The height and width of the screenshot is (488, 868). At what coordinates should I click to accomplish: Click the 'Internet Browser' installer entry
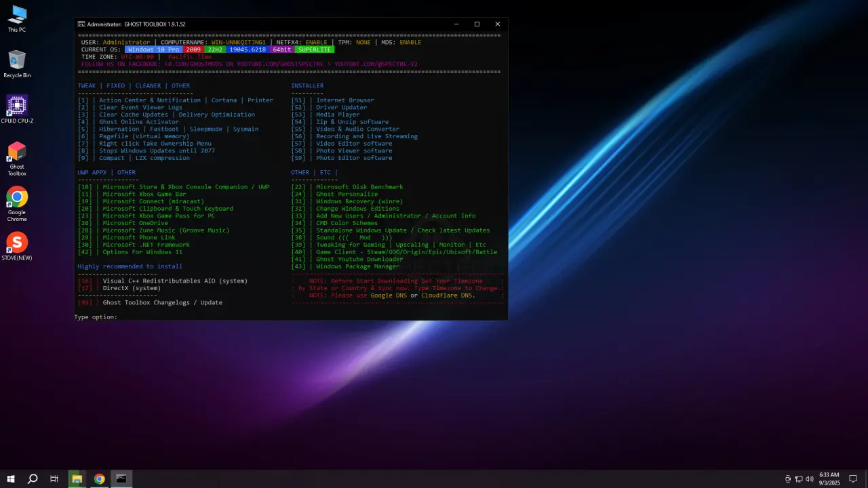[x=332, y=100]
